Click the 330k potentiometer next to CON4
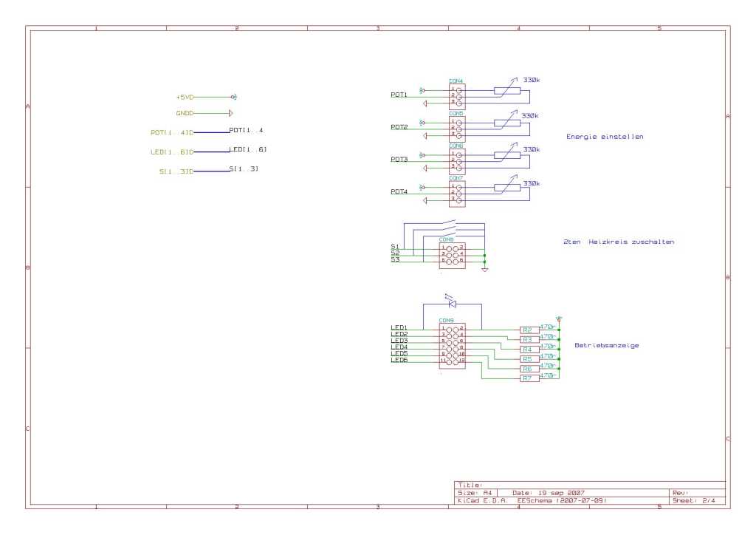The height and width of the screenshot is (535, 756). point(507,89)
